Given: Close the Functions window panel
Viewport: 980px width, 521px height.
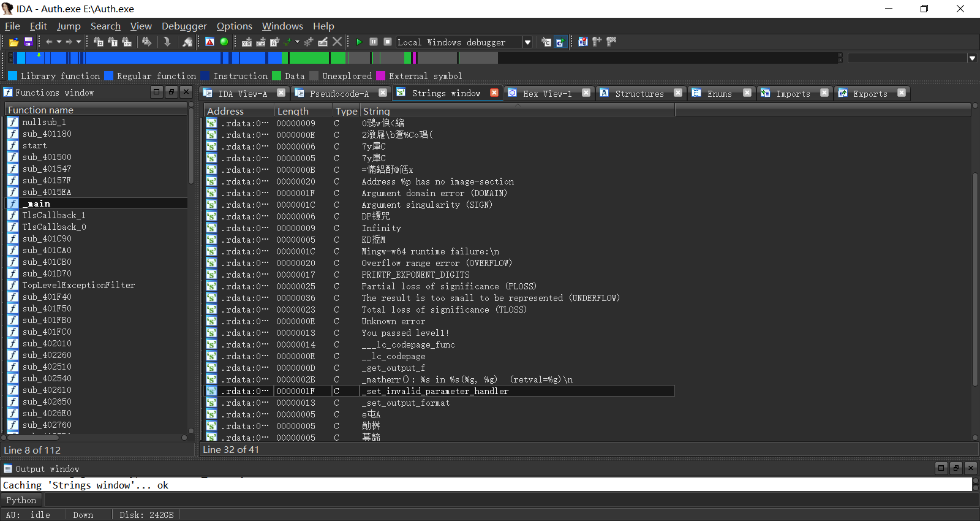Looking at the screenshot, I should pyautogui.click(x=186, y=92).
